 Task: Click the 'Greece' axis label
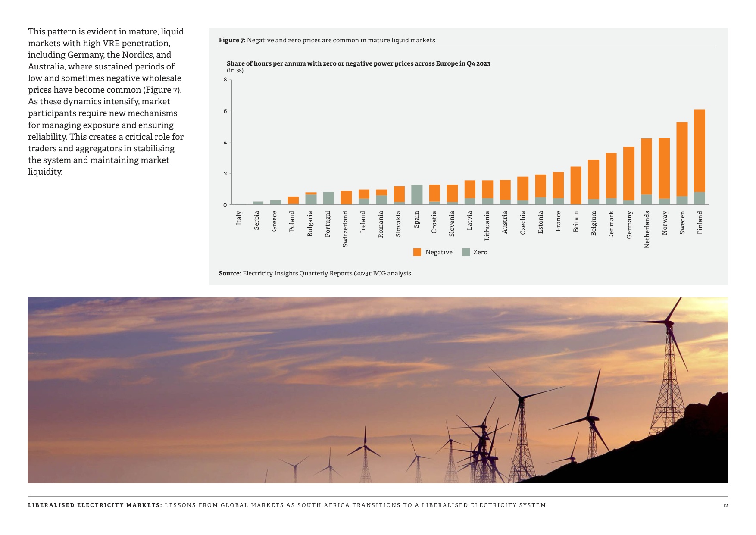click(274, 221)
